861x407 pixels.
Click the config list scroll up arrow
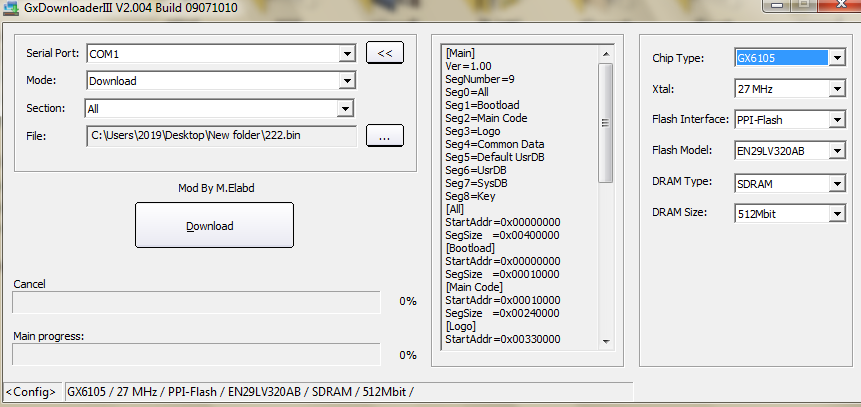[606, 54]
